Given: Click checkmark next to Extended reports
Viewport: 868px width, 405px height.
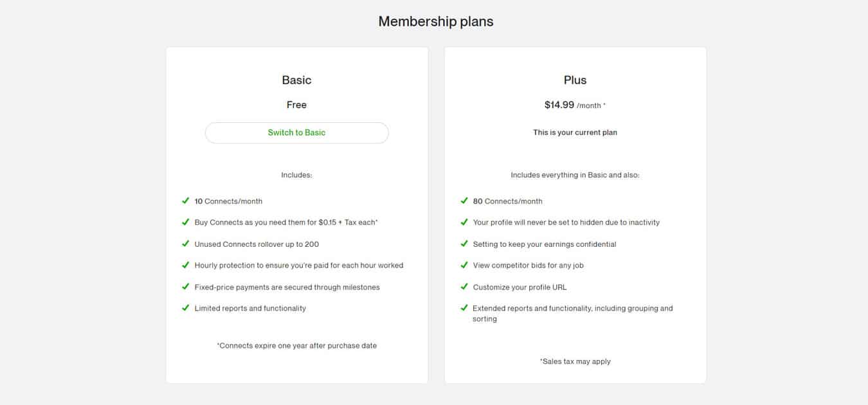Looking at the screenshot, I should (x=464, y=309).
